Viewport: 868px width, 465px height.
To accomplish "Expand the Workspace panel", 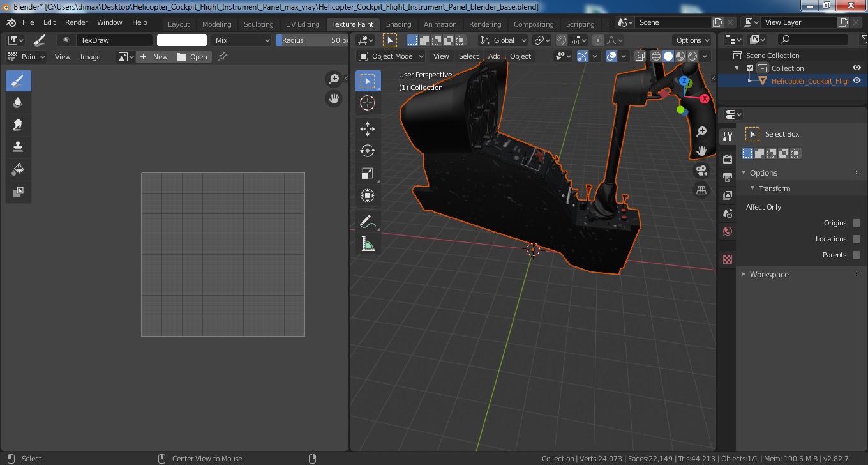I will pyautogui.click(x=768, y=275).
